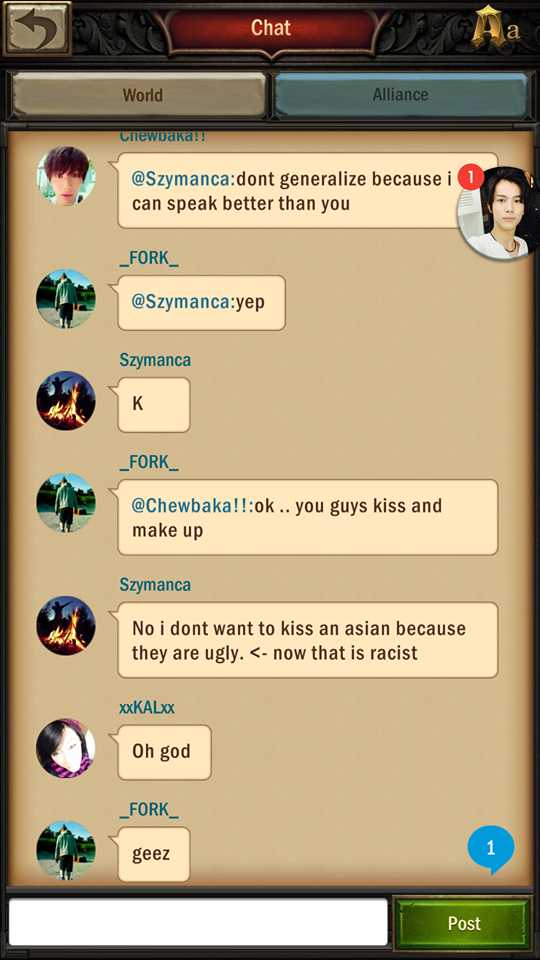Select the 'geez' message bubble
The width and height of the screenshot is (540, 960).
154,854
